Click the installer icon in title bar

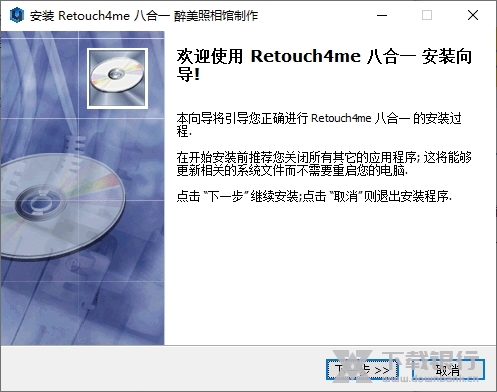pyautogui.click(x=16, y=15)
